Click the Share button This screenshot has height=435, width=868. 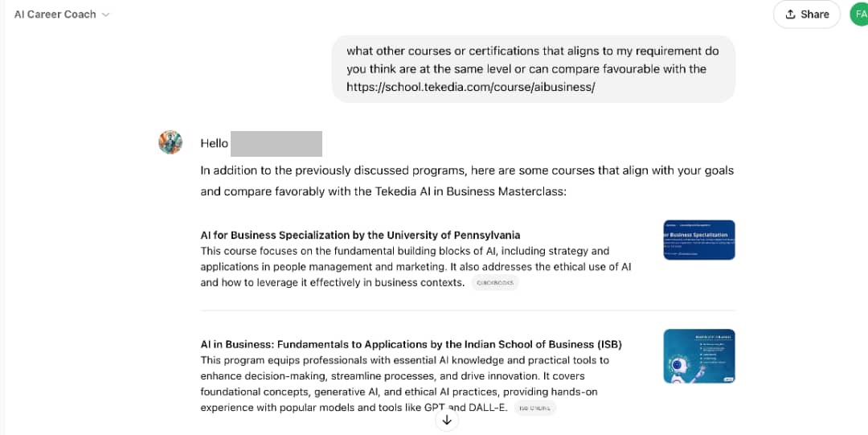point(806,14)
